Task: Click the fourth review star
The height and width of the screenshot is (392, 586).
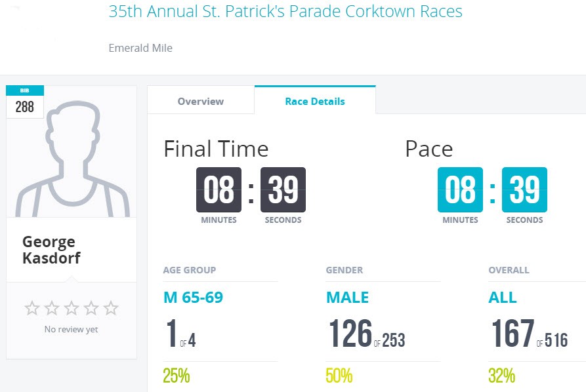Action: [91, 308]
